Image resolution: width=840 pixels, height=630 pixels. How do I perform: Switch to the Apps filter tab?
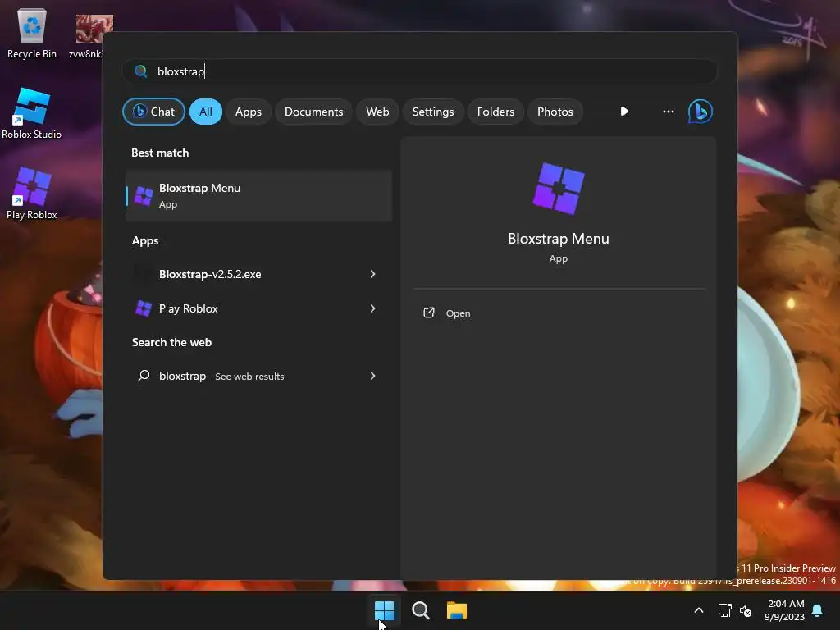pos(248,112)
